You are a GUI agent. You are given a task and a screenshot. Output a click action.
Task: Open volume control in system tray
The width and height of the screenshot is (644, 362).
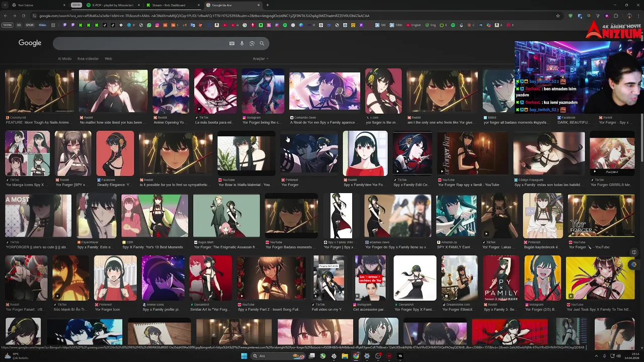coord(619,356)
